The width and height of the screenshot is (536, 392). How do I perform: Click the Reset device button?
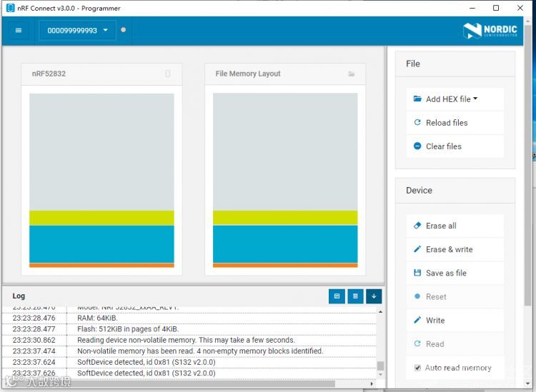pos(455,297)
